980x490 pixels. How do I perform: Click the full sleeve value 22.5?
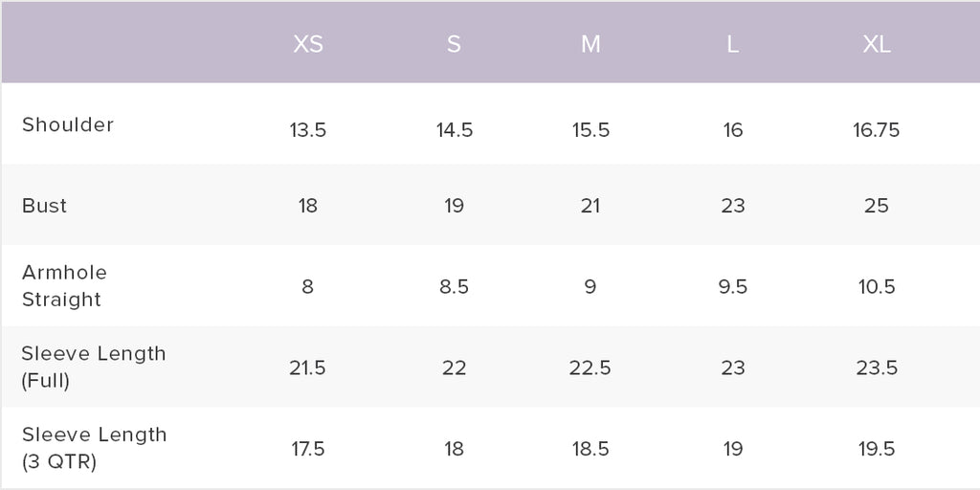590,368
